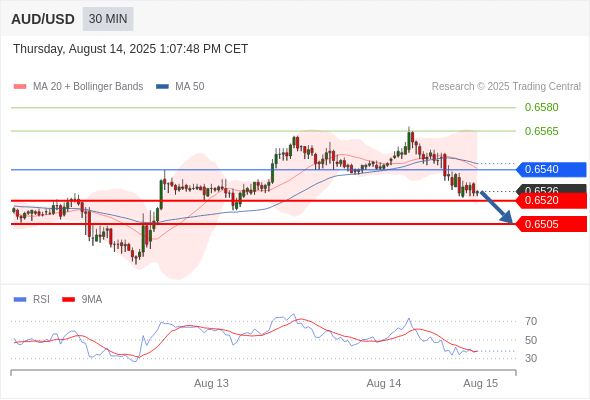Image resolution: width=590 pixels, height=400 pixels.
Task: Click the red 0.6505 support price tag
Action: (551, 224)
